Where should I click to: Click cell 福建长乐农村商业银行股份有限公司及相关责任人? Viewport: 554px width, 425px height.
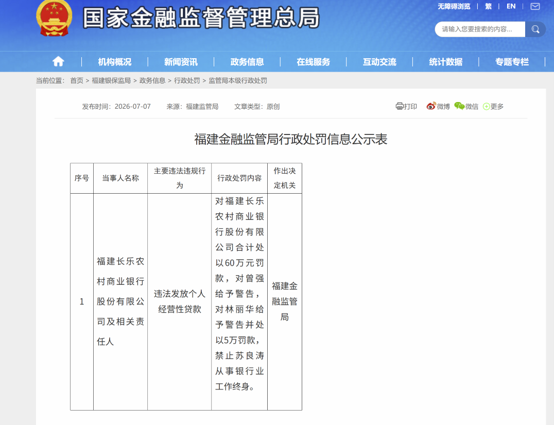tap(120, 302)
